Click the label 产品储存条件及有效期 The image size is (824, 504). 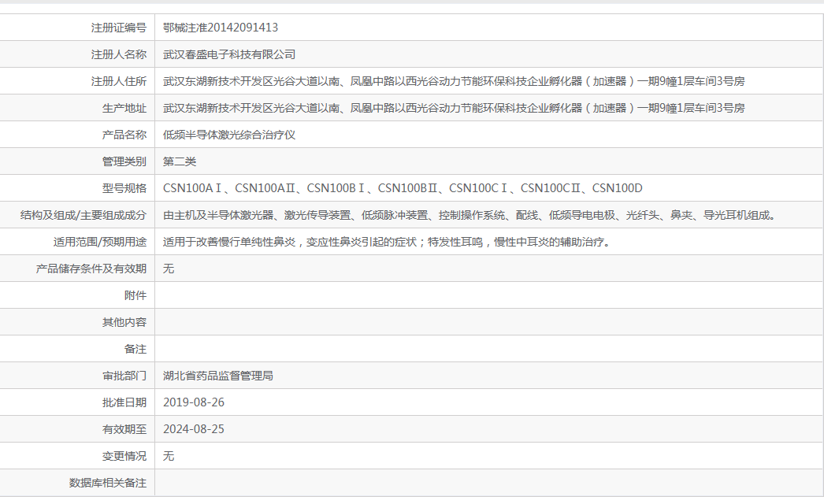[91, 269]
